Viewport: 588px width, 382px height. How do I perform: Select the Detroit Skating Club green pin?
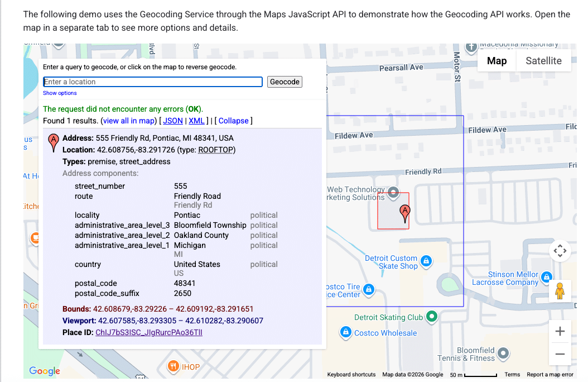432,316
